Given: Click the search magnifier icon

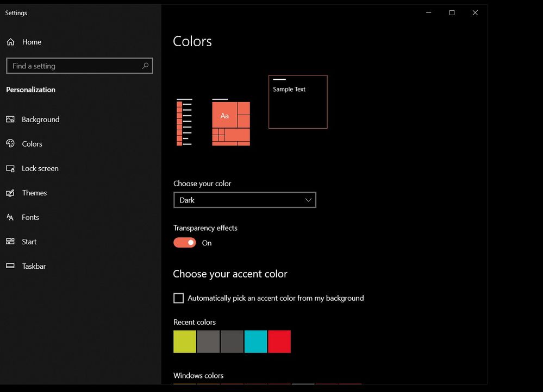Looking at the screenshot, I should 145,66.
